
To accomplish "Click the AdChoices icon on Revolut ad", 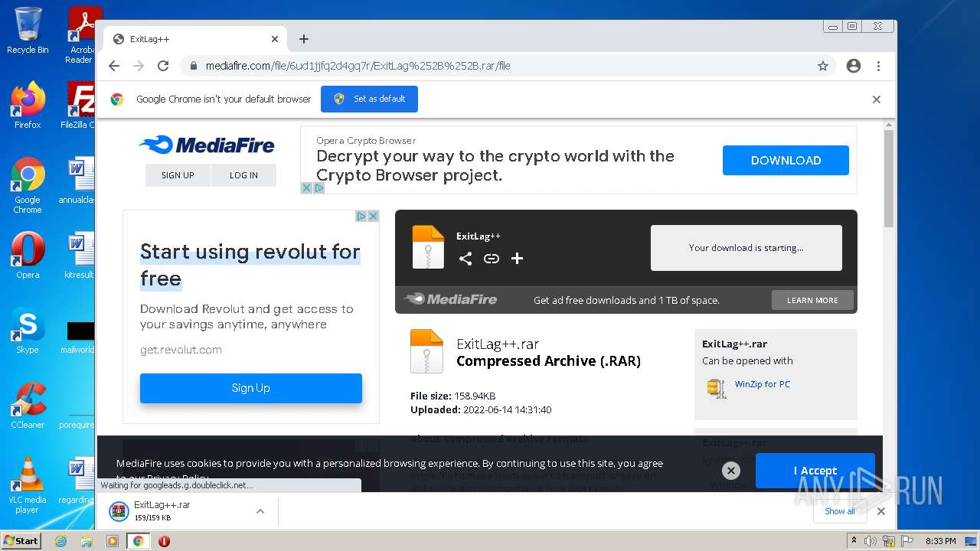I will coord(361,216).
